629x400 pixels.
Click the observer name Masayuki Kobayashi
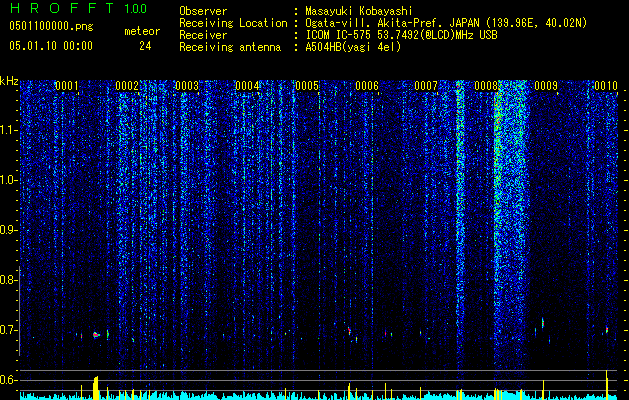click(x=359, y=11)
